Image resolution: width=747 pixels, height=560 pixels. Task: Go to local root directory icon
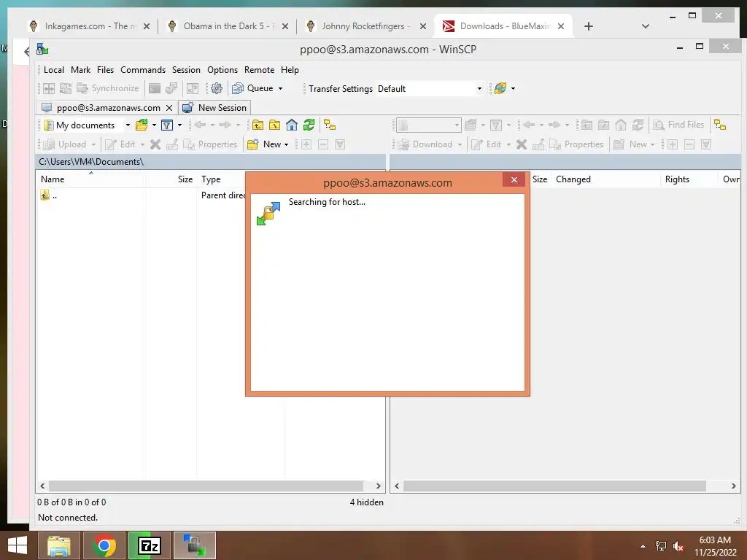[275, 125]
